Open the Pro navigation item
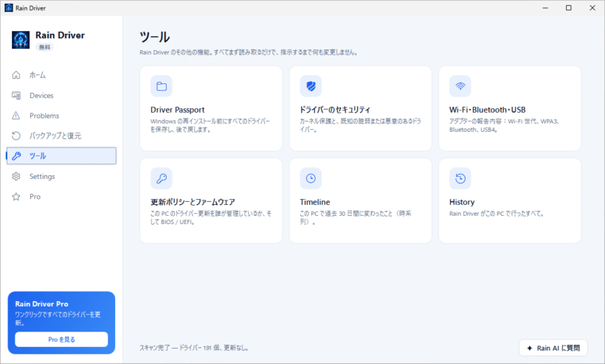Viewport: 605px width, 364px height. coord(61,197)
